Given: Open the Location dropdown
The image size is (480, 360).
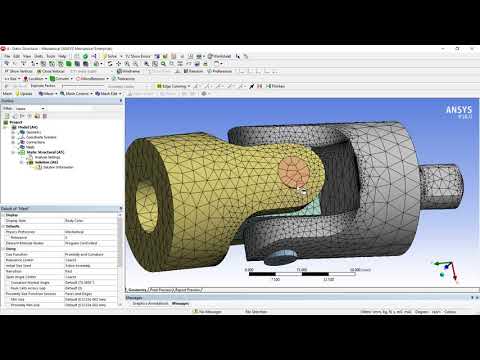Looking at the screenshot, I should [x=34, y=79].
